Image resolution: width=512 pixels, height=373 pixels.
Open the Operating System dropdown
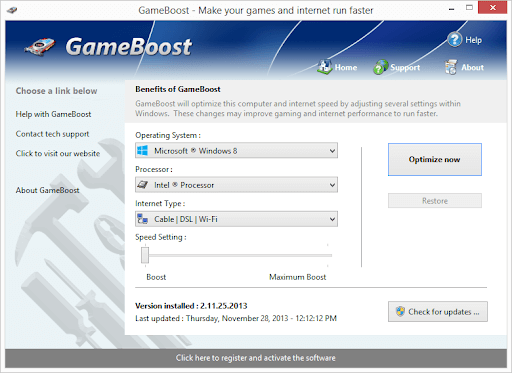click(236, 151)
